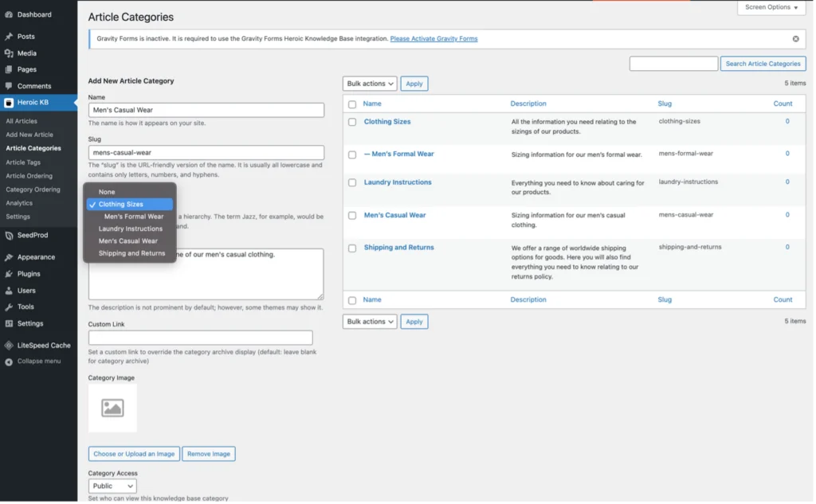Viewport: 816px width, 504px height.
Task: Check the Men's Casual Wear row checkbox
Action: [x=352, y=216]
